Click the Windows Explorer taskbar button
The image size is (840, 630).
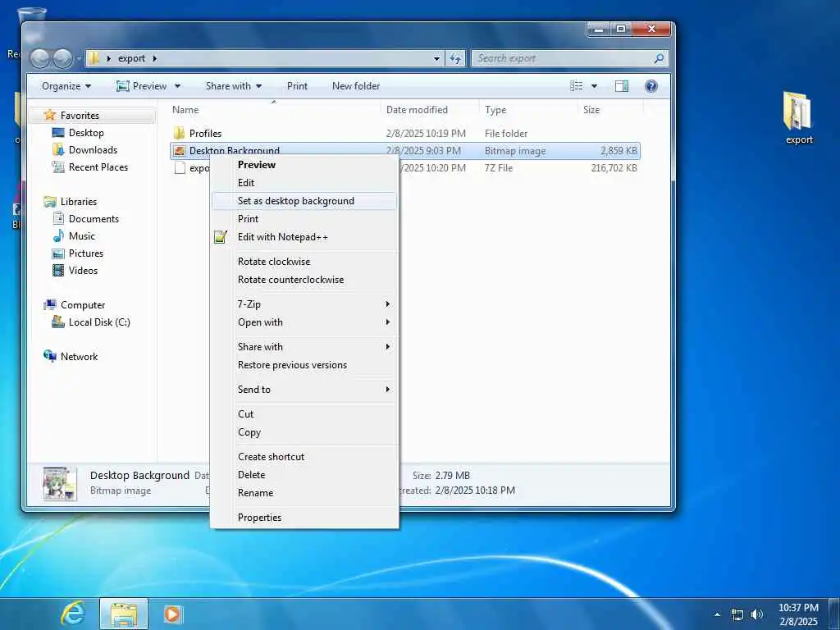[x=124, y=614]
